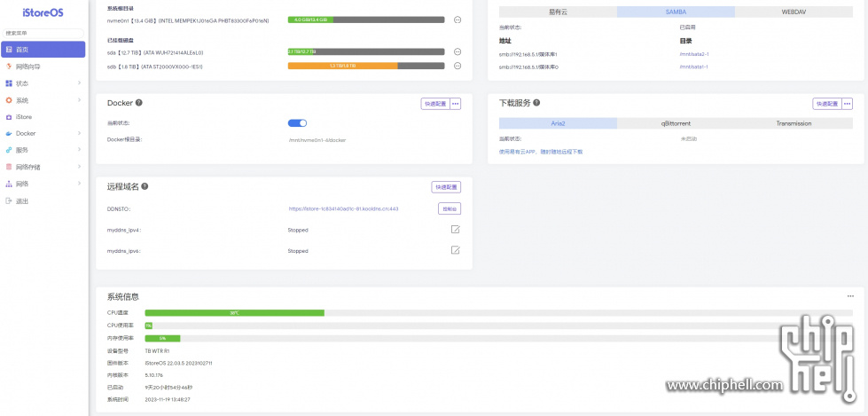Toggle the Docker 当前状态 switch

click(297, 123)
